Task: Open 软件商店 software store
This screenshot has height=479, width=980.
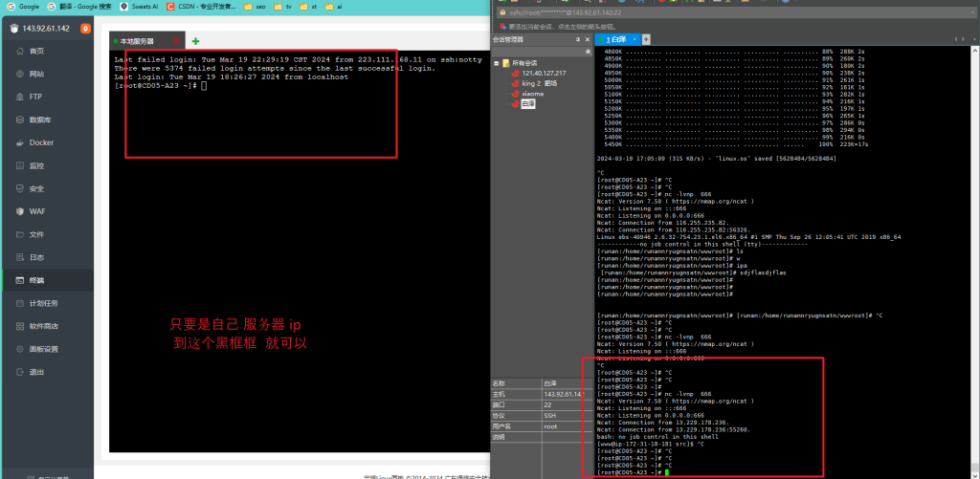Action: [43, 326]
